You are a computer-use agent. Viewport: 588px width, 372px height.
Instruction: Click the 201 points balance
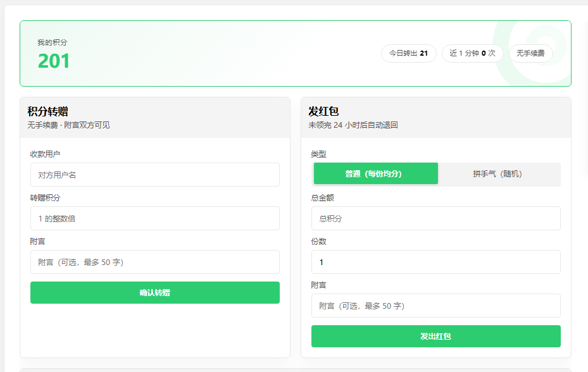pyautogui.click(x=54, y=61)
